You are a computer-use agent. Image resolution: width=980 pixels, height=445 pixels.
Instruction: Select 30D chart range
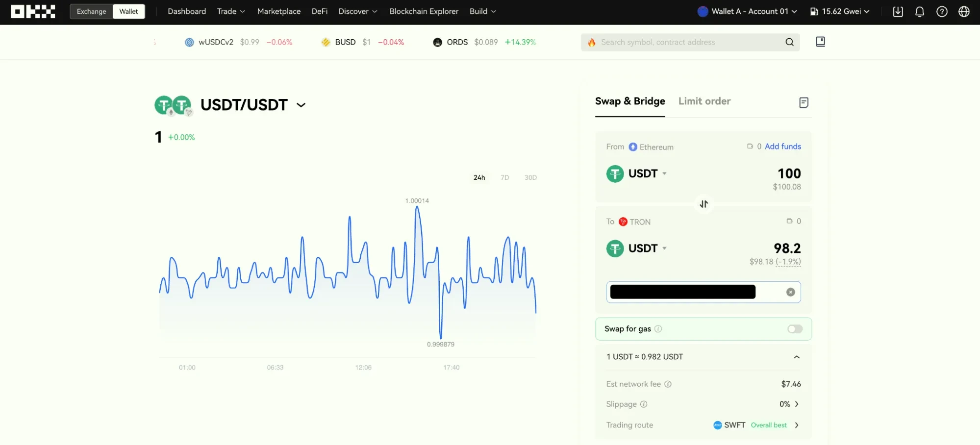(x=530, y=177)
